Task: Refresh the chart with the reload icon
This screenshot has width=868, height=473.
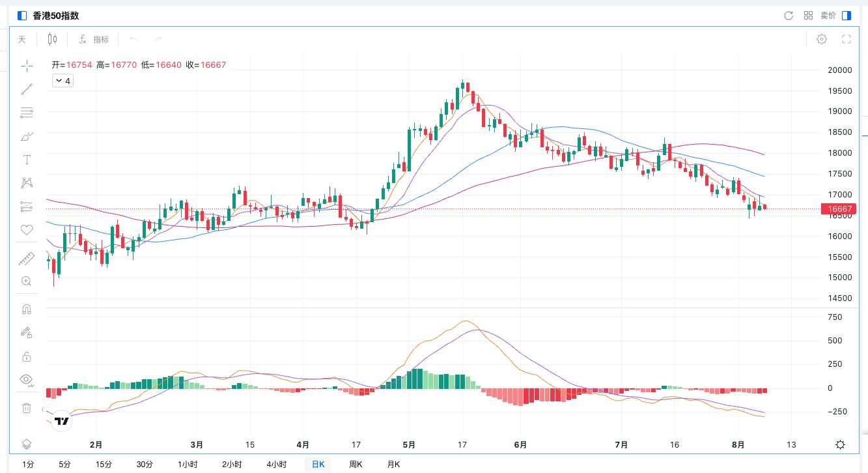Action: [789, 16]
